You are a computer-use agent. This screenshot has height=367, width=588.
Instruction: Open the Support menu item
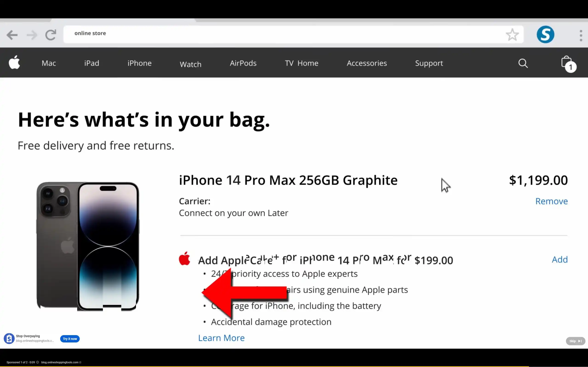click(429, 63)
